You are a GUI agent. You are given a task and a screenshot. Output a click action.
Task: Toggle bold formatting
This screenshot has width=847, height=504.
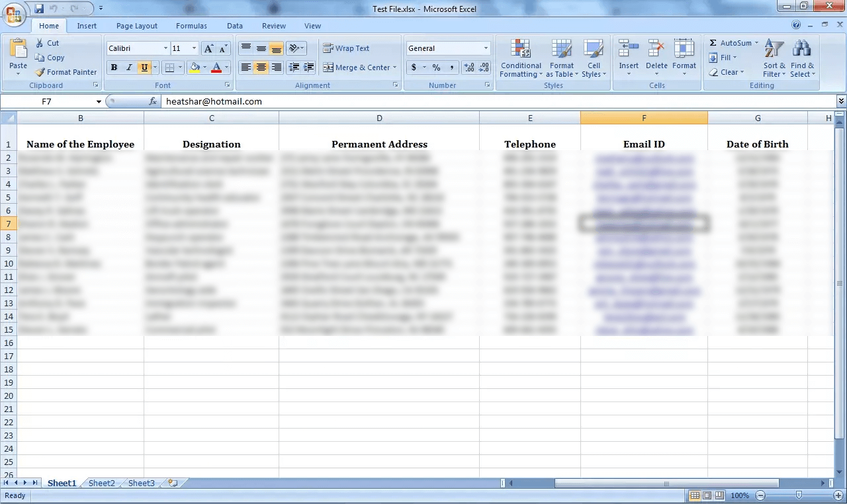pyautogui.click(x=113, y=67)
